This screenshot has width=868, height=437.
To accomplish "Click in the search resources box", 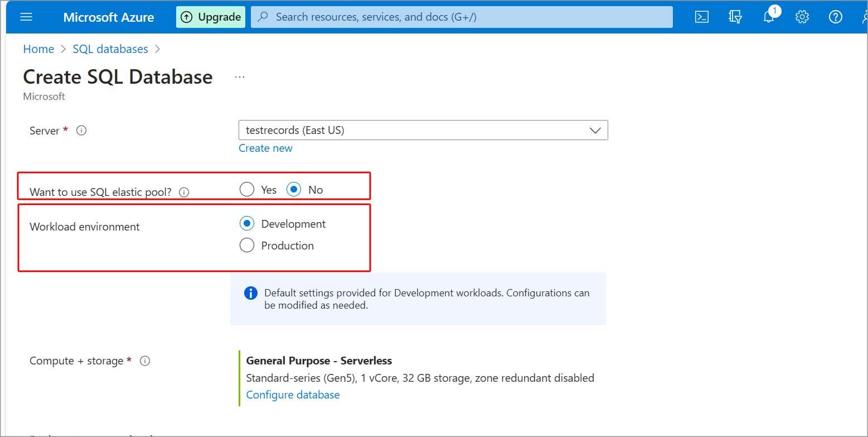I will [462, 17].
